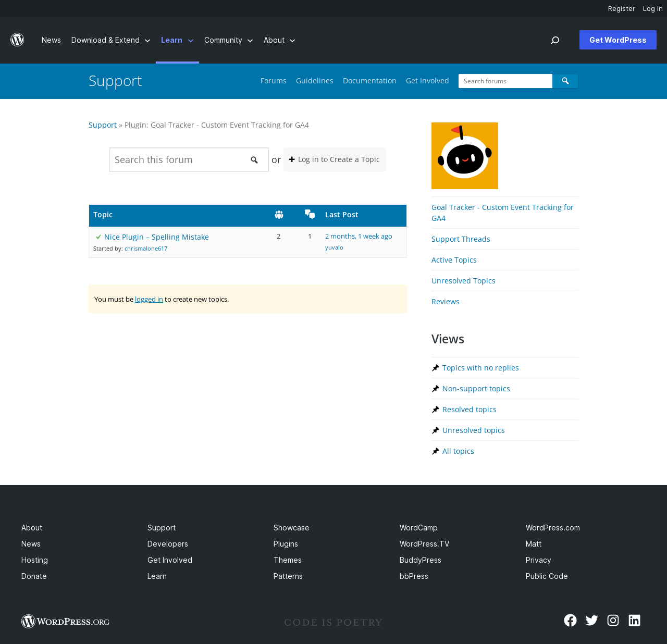Open the site search magnifier icon

click(x=555, y=40)
